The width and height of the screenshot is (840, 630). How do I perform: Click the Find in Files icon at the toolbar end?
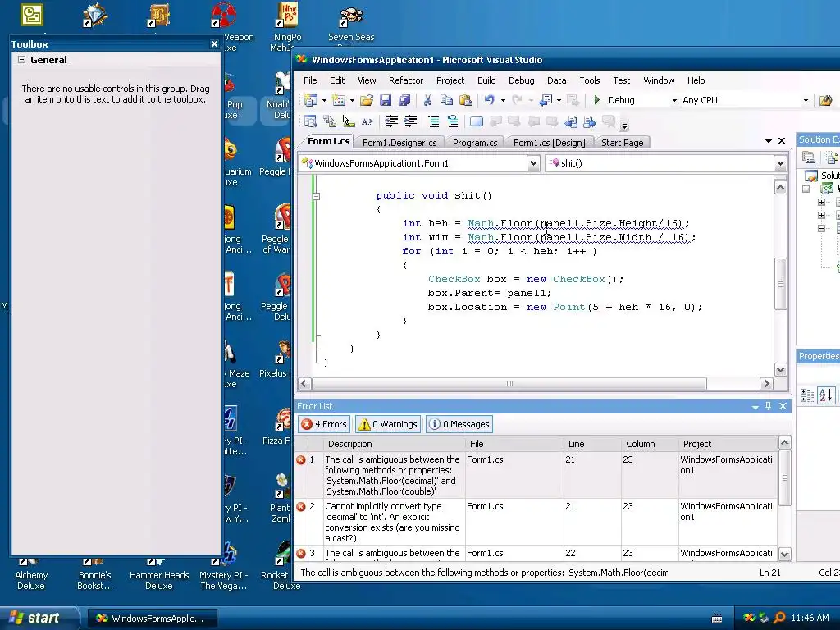825,100
